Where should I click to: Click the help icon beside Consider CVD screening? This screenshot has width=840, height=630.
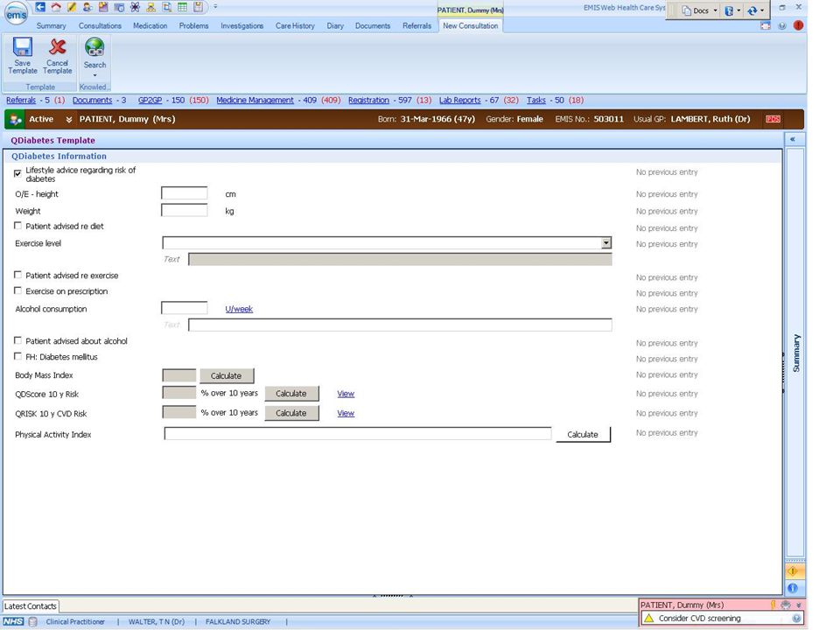[796, 619]
